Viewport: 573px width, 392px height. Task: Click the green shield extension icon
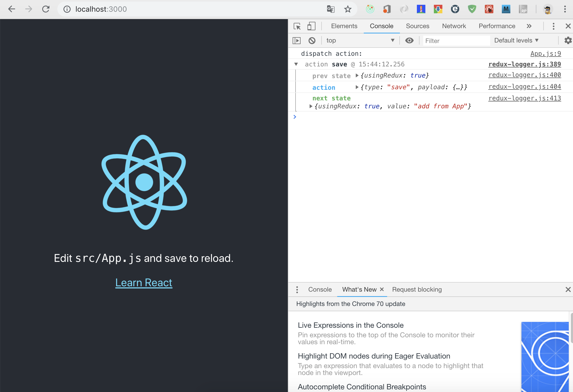coord(472,9)
